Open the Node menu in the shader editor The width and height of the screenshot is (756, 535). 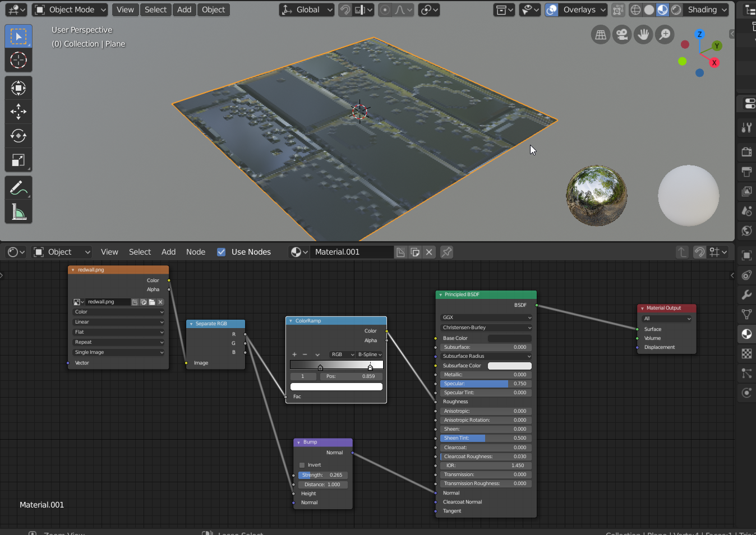click(196, 252)
